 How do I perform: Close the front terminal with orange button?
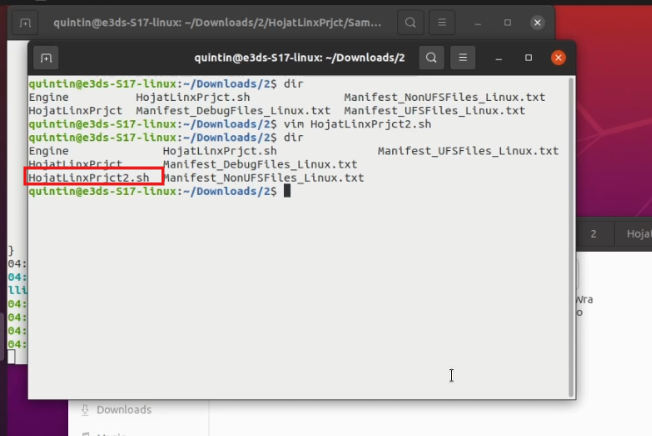[x=558, y=58]
